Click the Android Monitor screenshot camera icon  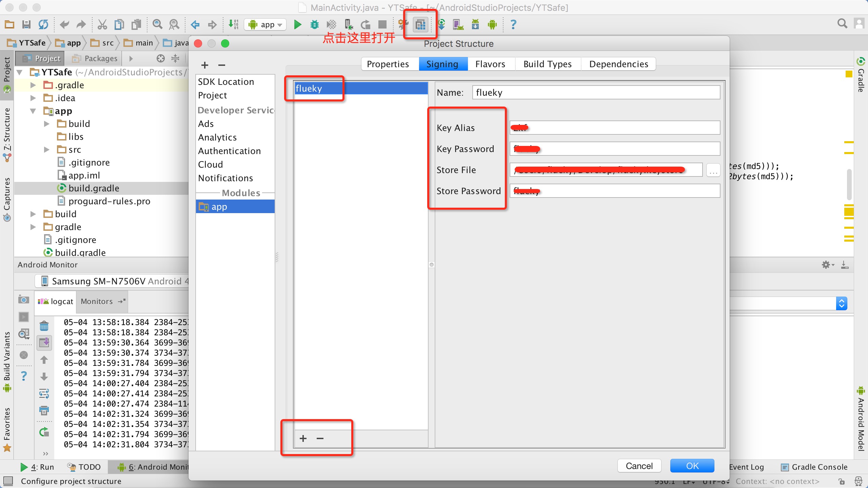click(23, 299)
